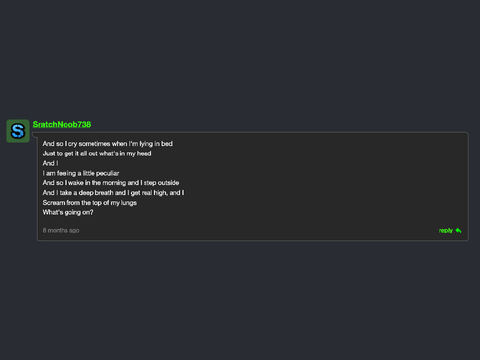Screen dimensions: 480x360
Task: Select the What's going on? line
Action: tap(68, 212)
